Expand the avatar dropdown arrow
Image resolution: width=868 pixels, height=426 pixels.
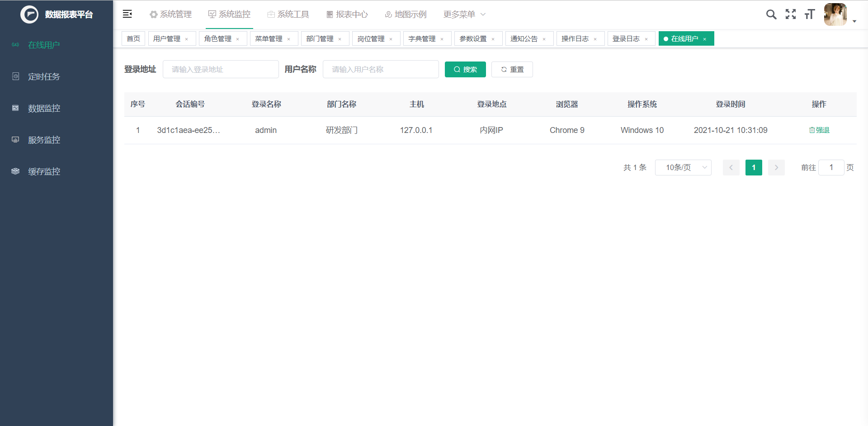854,21
